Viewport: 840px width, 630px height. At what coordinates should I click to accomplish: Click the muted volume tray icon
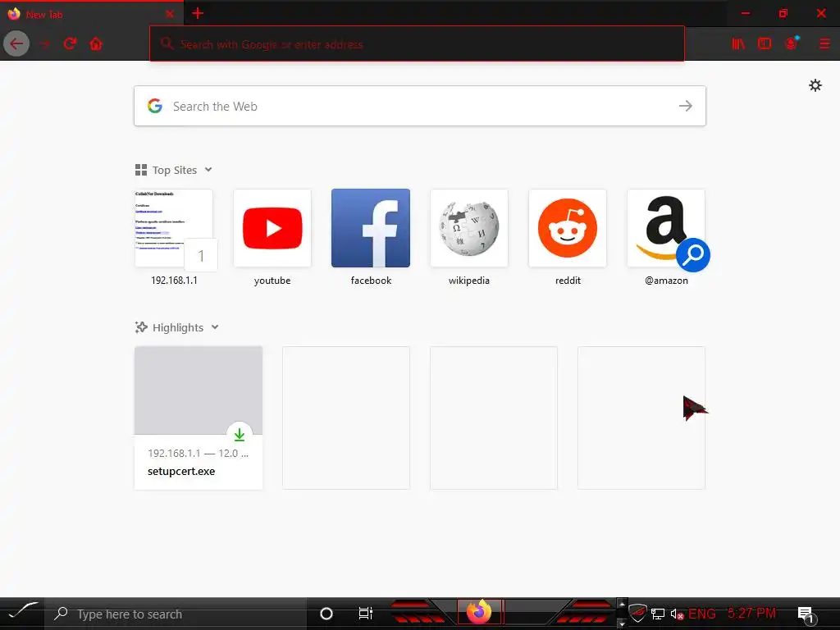[x=677, y=614]
